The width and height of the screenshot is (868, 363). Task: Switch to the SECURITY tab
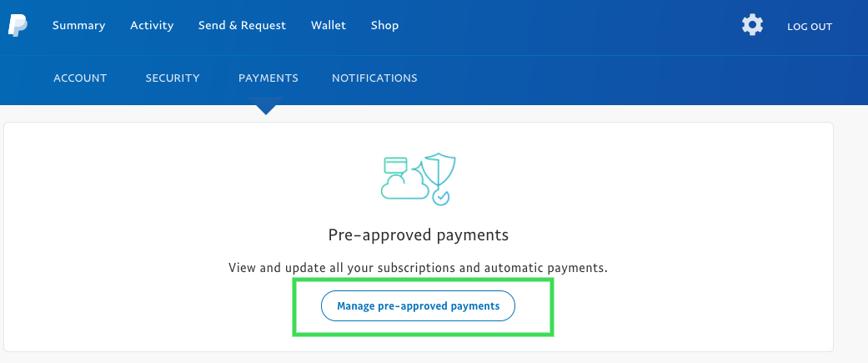coord(173,78)
